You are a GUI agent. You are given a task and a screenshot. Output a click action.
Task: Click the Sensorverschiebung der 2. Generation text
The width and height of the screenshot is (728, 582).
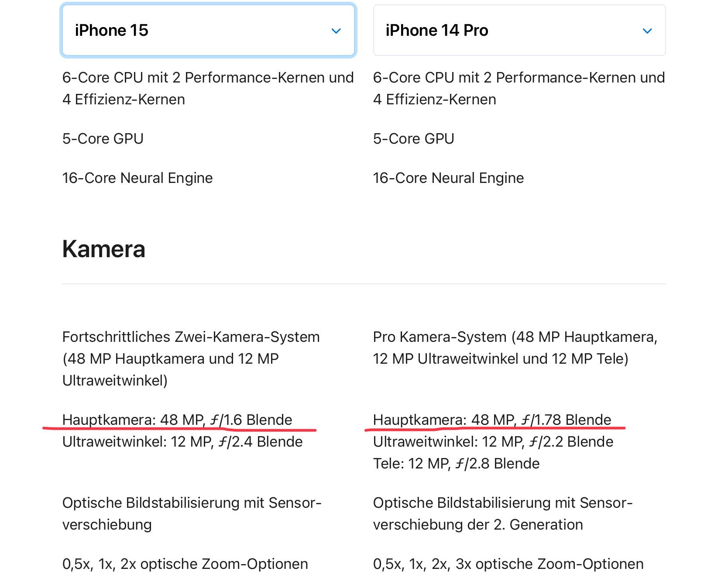click(478, 524)
